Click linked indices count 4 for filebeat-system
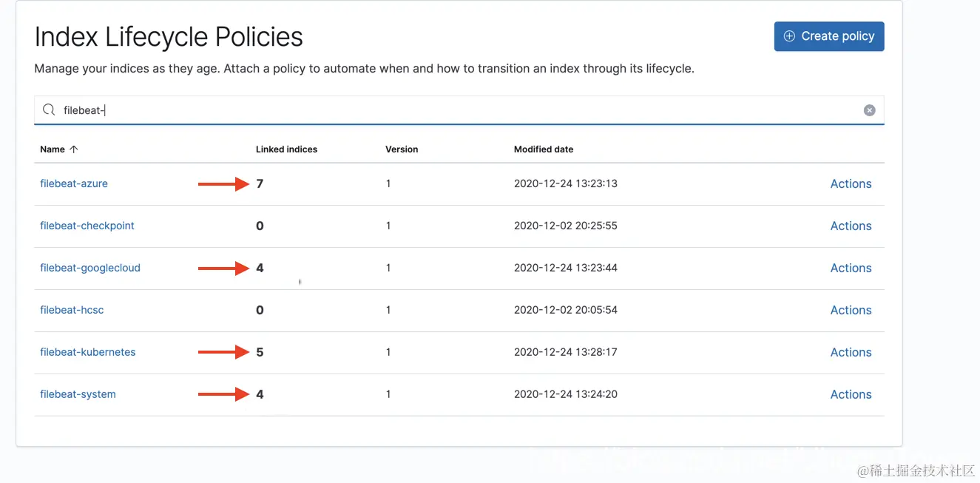Viewport: 980px width, 483px height. [260, 395]
